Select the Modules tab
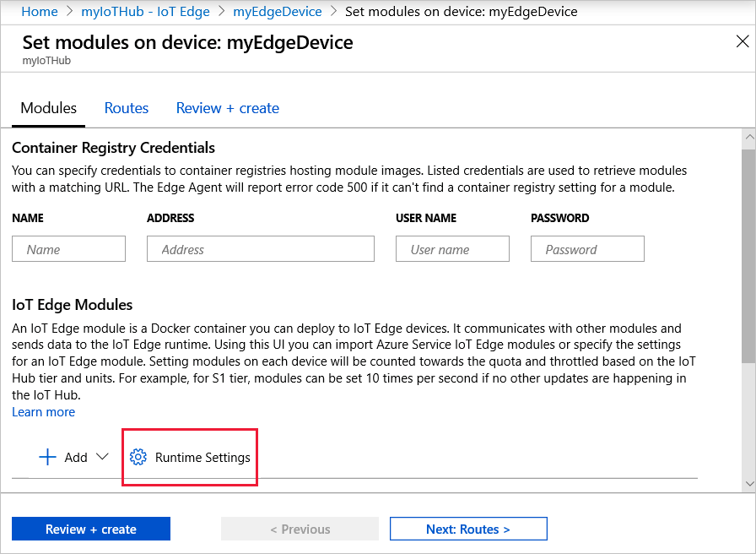 pos(48,108)
